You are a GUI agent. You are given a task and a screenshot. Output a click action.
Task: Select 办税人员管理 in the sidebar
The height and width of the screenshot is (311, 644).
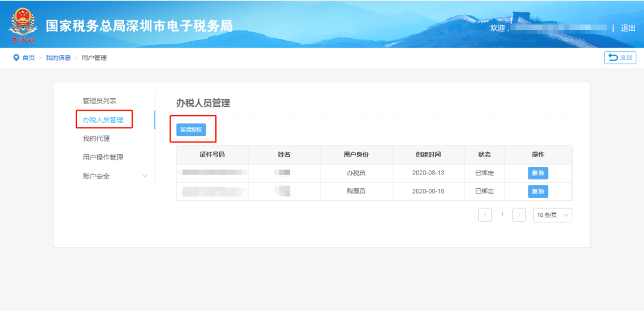103,120
